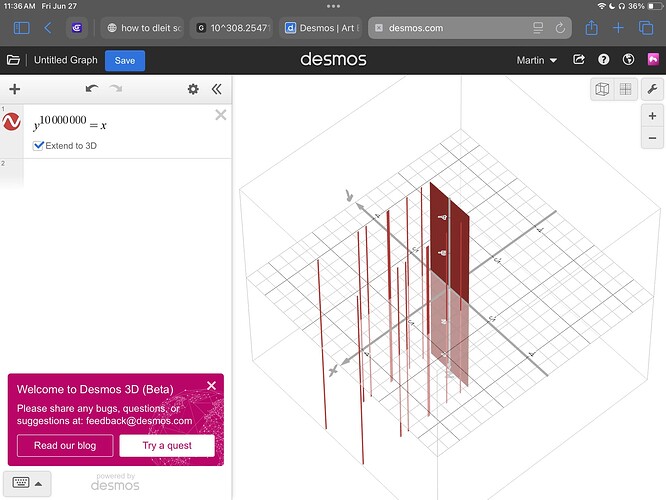Go back with Safari back arrow
The height and width of the screenshot is (500, 666).
(48, 28)
